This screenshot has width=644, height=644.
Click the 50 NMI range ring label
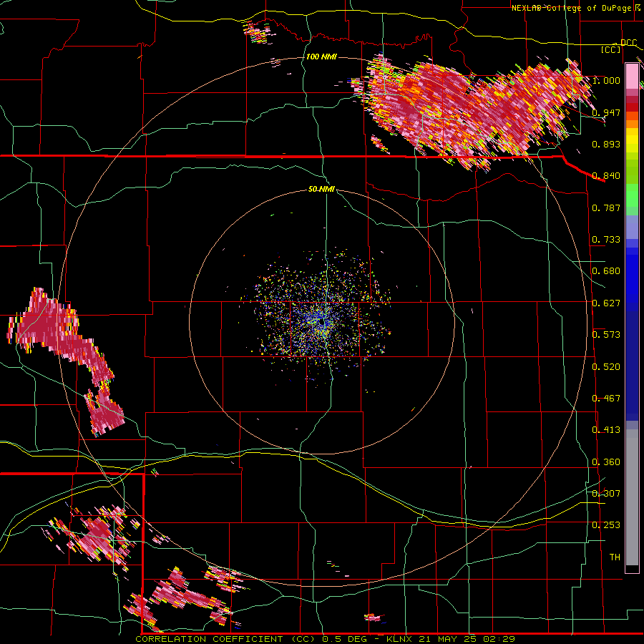click(321, 189)
